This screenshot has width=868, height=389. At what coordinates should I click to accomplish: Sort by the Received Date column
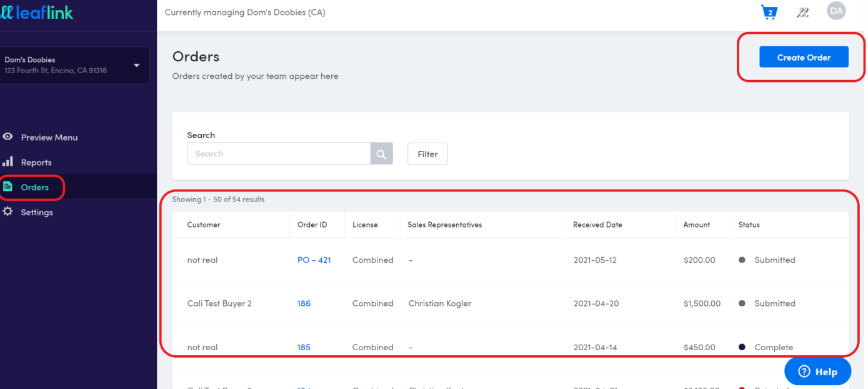[x=597, y=225]
